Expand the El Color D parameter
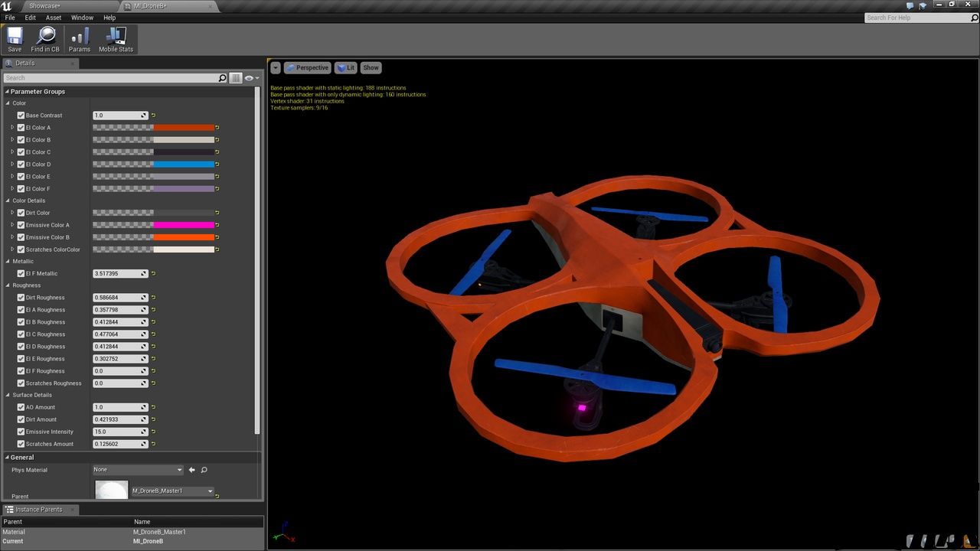The image size is (980, 551). pos(12,165)
